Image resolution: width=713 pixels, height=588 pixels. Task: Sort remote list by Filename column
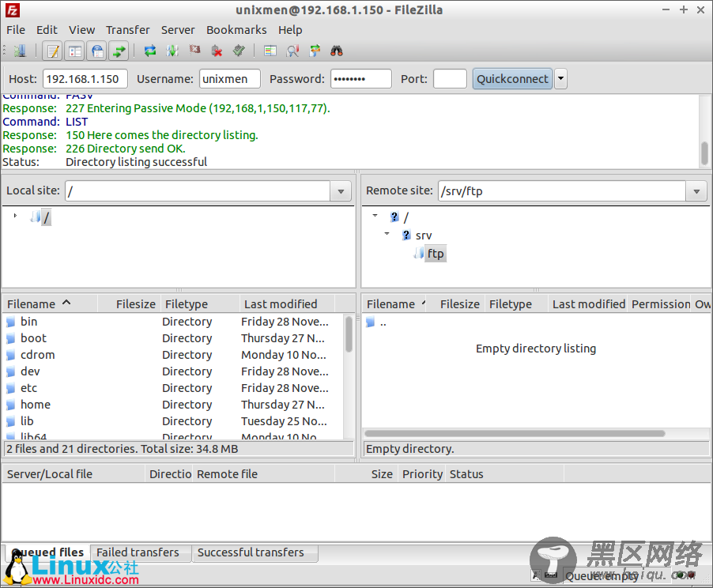(x=394, y=303)
